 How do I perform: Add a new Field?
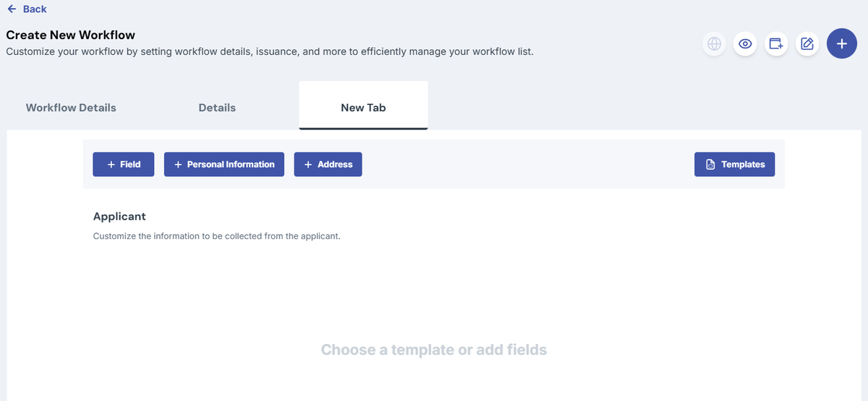[x=124, y=164]
